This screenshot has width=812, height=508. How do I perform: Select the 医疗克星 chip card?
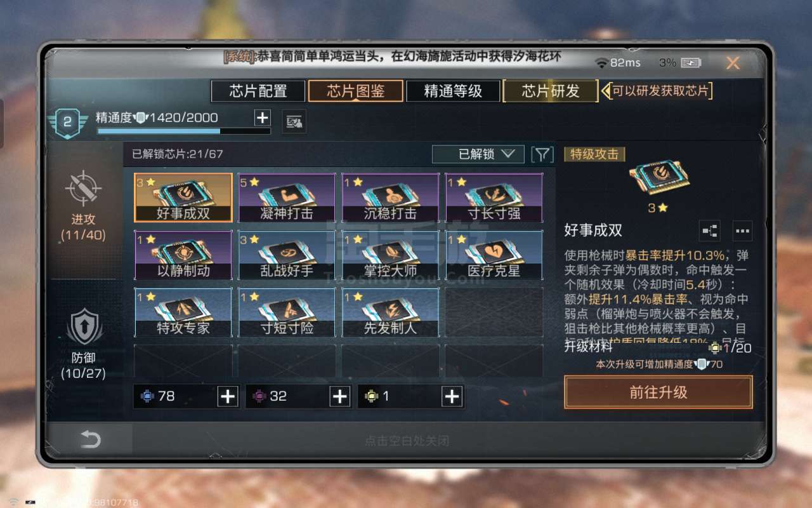[x=494, y=255]
